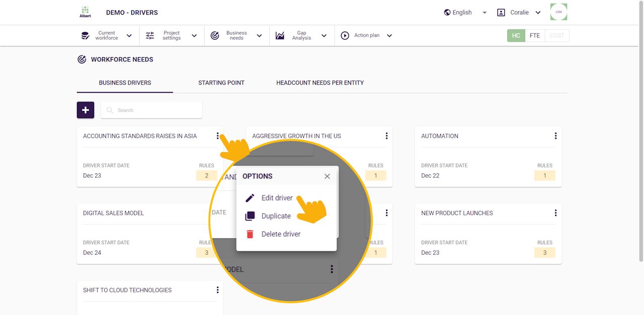Close the Options popup

(327, 176)
